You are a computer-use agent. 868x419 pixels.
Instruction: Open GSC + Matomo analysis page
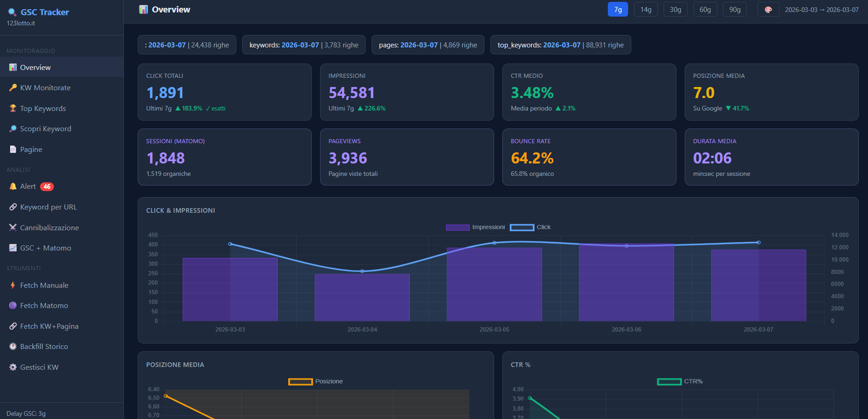click(x=45, y=248)
